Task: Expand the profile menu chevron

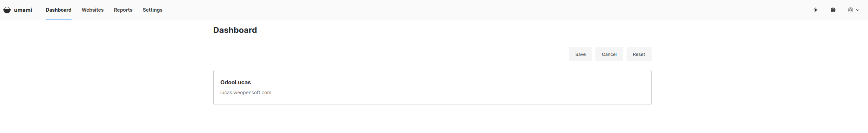Action: tap(858, 10)
